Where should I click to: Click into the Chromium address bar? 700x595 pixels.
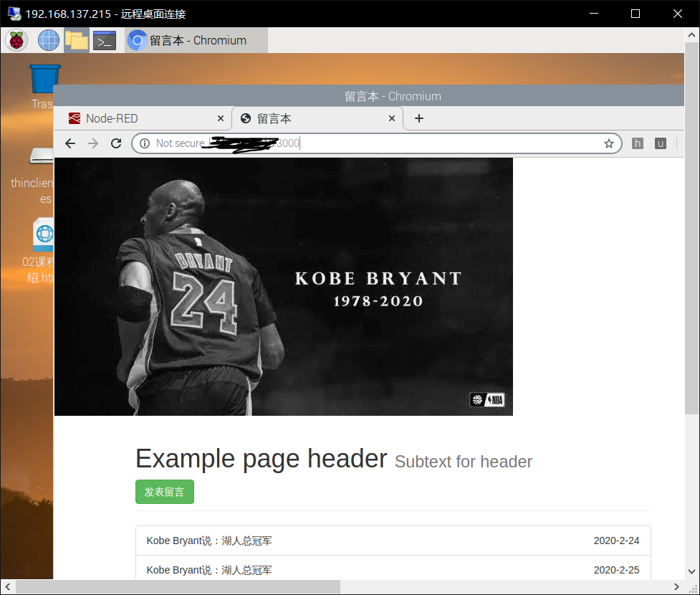click(x=376, y=143)
